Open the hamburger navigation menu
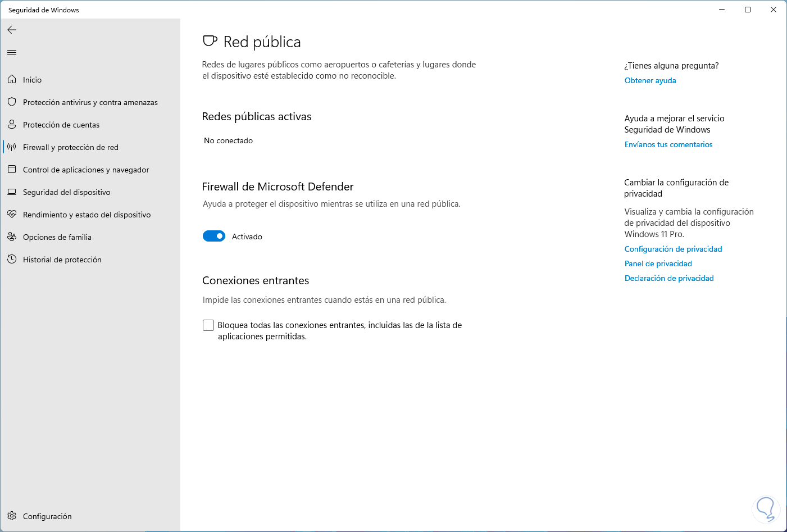787x532 pixels. click(x=12, y=53)
